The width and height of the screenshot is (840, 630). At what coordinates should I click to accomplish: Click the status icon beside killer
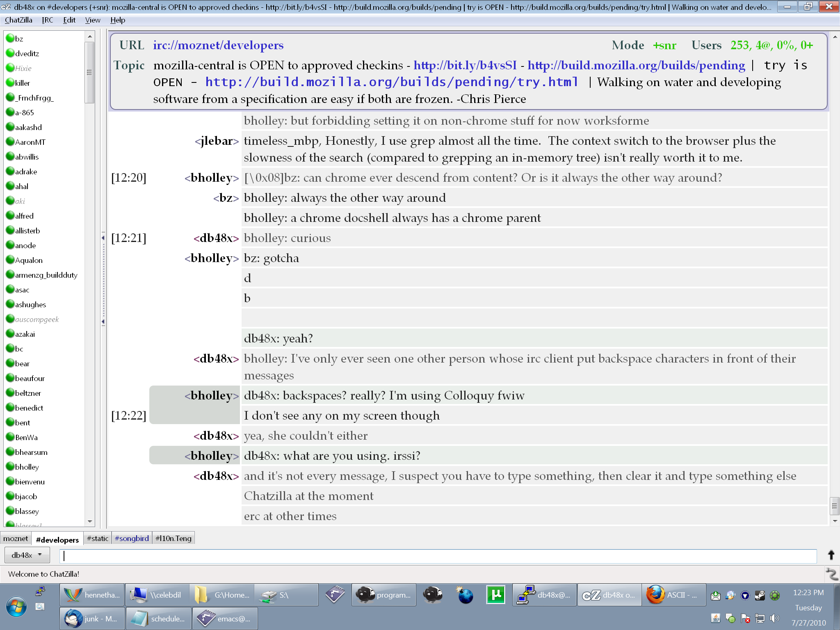click(10, 83)
